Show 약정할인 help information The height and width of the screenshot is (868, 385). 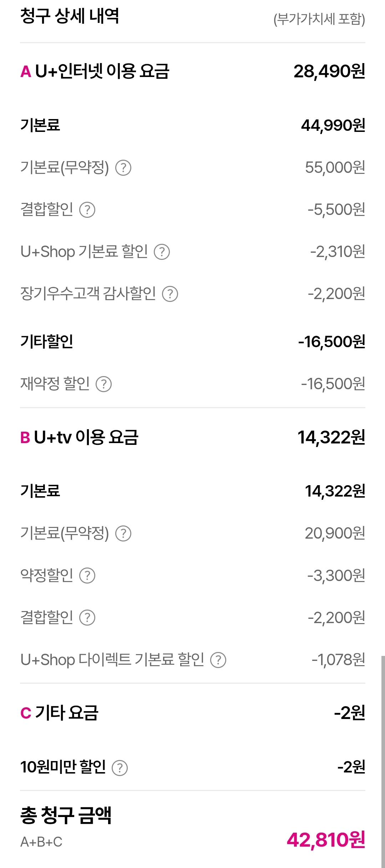click(x=87, y=575)
